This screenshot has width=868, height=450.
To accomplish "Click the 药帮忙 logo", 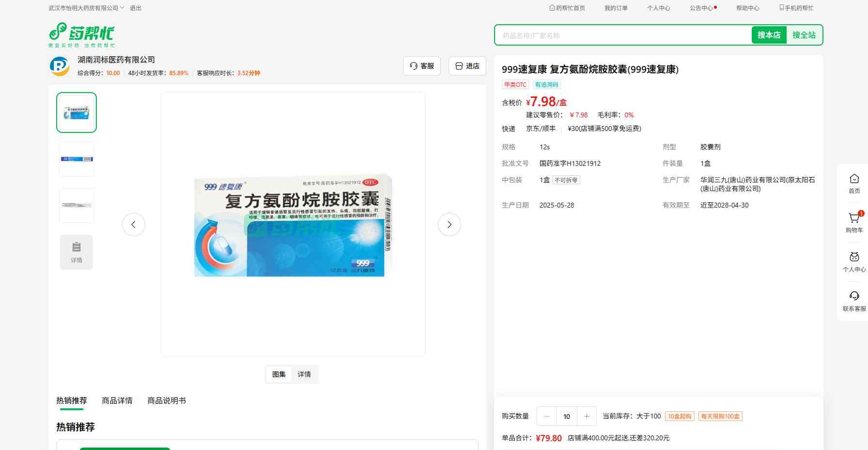I will tap(81, 35).
